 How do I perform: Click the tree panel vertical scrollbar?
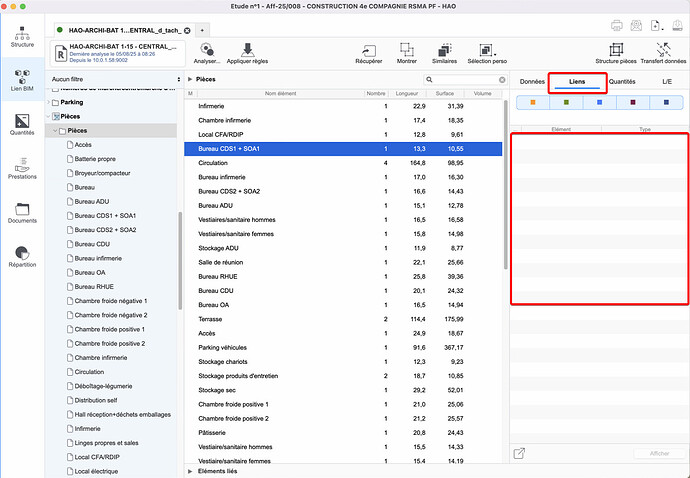[180, 261]
